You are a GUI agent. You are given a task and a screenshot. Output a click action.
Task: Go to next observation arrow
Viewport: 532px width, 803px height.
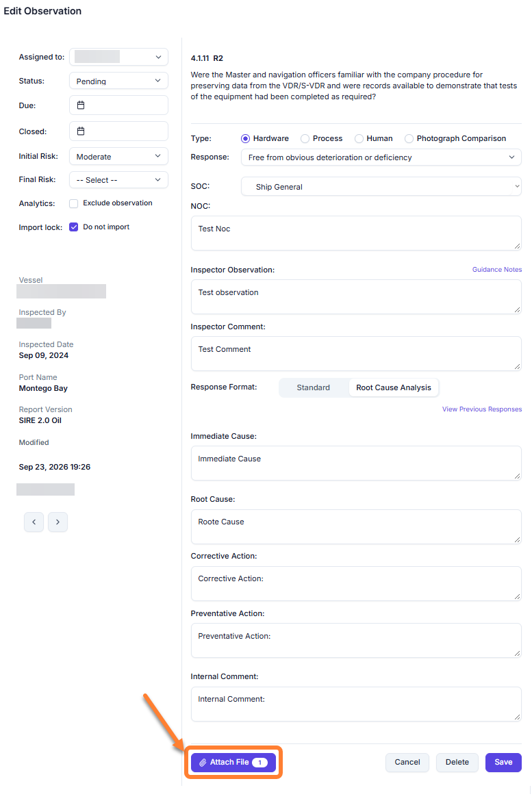(x=58, y=522)
